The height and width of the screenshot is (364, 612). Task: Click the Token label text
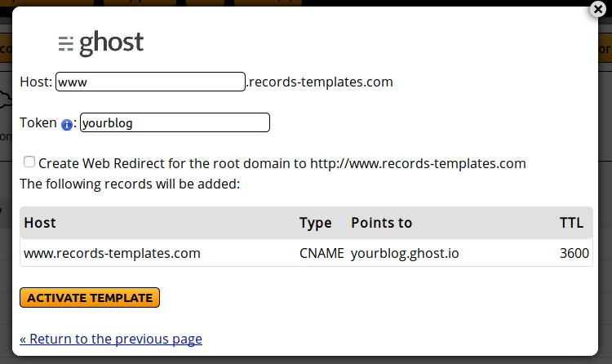tap(38, 122)
